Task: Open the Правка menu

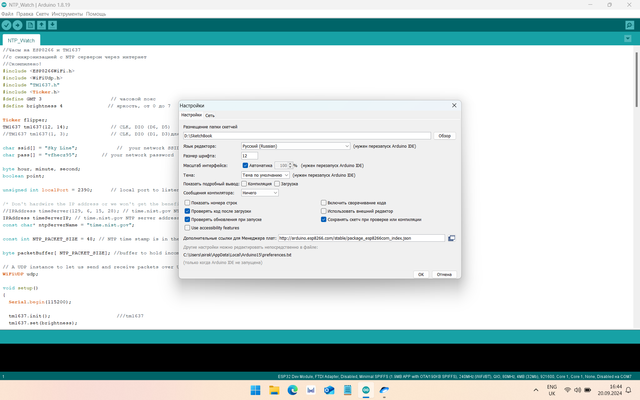Action: (x=25, y=14)
